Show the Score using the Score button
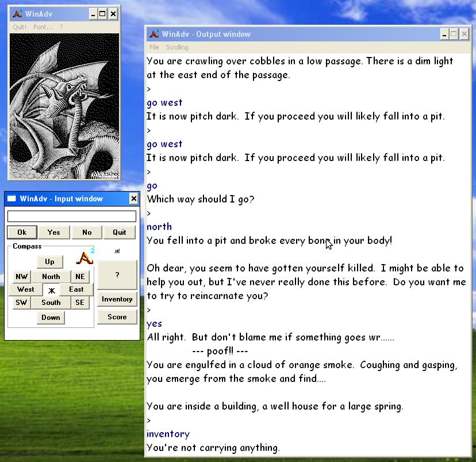The image size is (476, 462). coord(117,317)
